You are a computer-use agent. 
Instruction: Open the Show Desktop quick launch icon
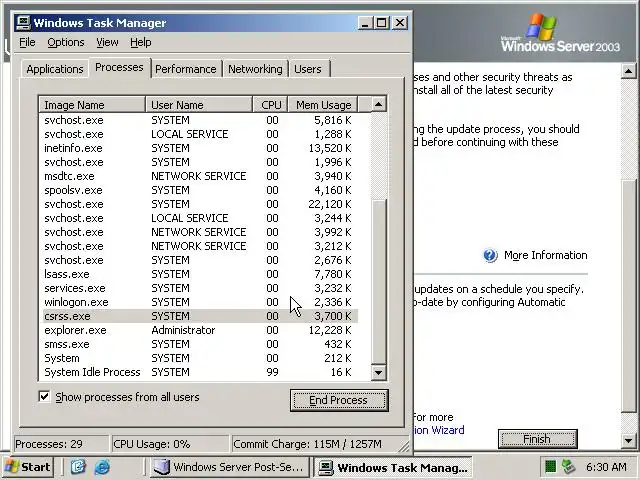(78, 467)
